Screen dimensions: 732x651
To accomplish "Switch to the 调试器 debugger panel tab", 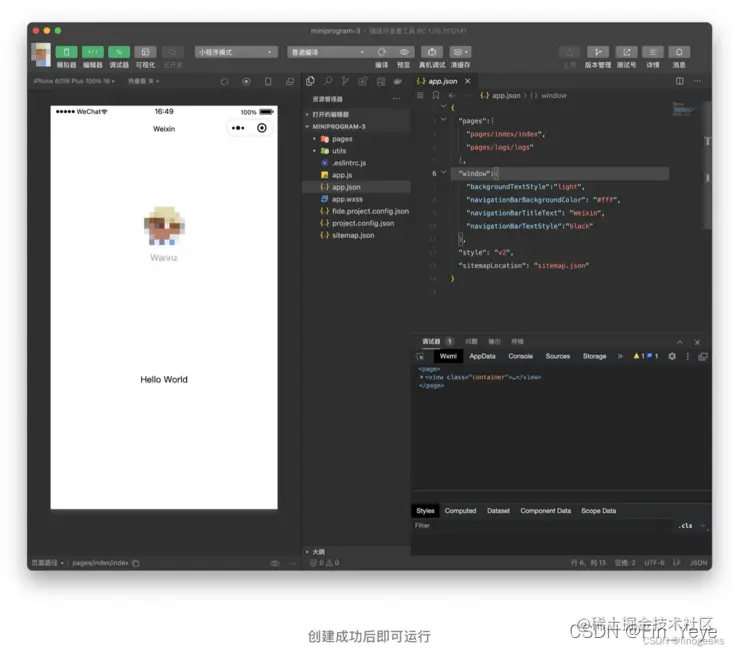I will tap(431, 342).
